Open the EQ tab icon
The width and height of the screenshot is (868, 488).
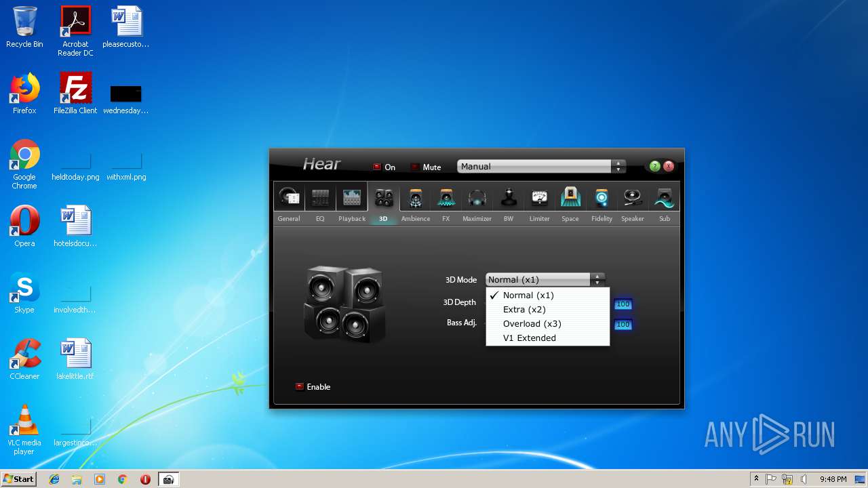pos(320,197)
